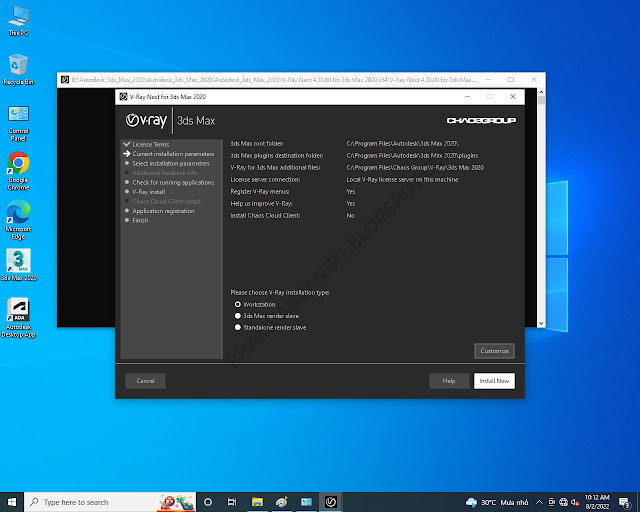The height and width of the screenshot is (512, 640).
Task: Click the License Terms step
Action: [151, 144]
